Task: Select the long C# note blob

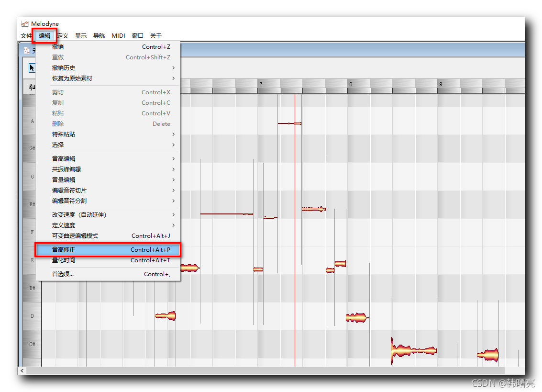Action: click(x=413, y=351)
